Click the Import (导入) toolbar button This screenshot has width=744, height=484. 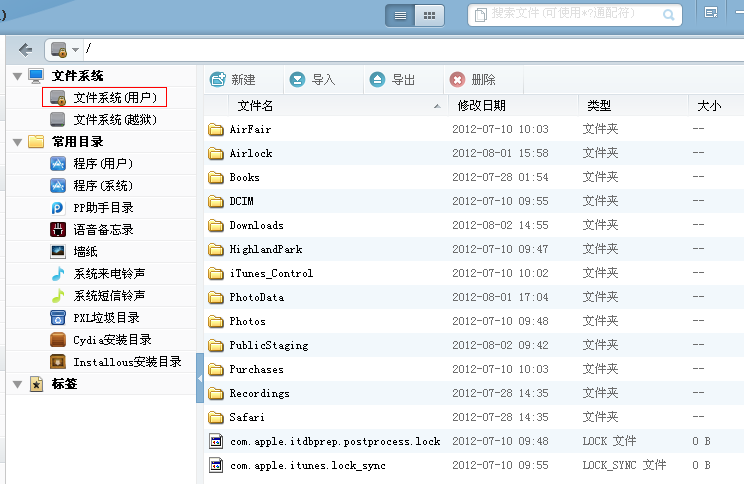click(312, 80)
